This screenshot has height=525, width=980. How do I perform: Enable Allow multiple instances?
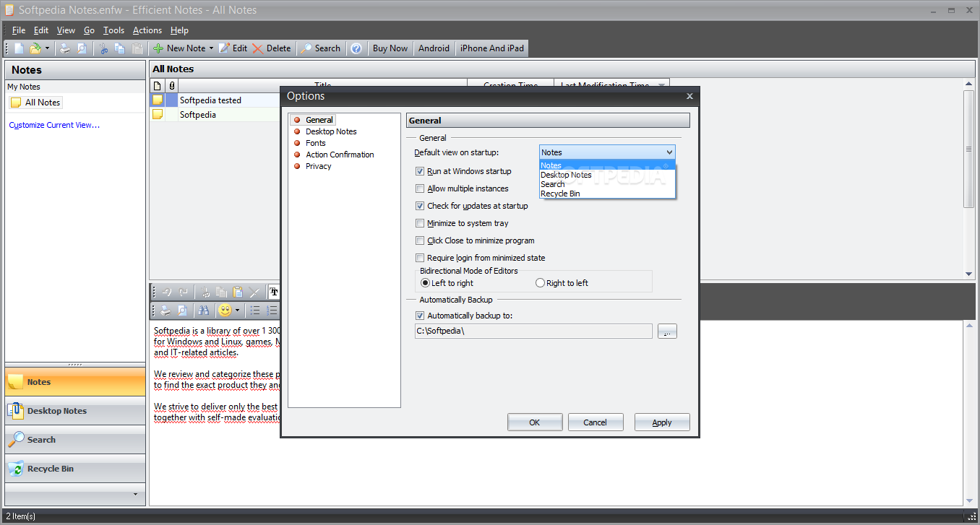tap(420, 188)
